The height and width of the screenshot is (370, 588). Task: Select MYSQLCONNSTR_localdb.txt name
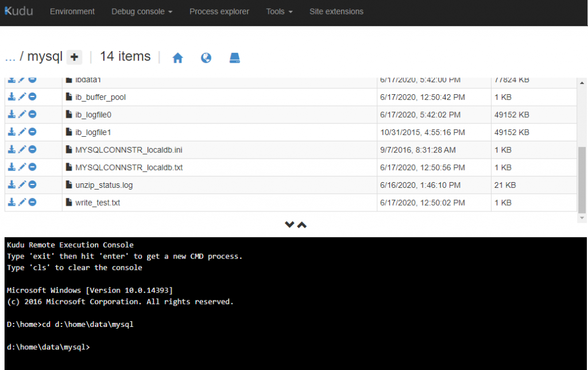(129, 168)
